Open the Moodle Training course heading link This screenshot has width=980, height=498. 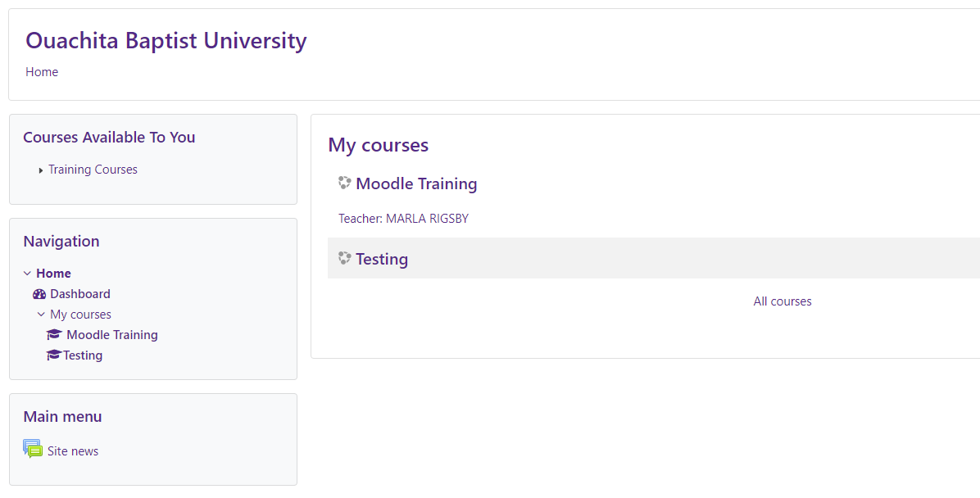[x=416, y=183]
